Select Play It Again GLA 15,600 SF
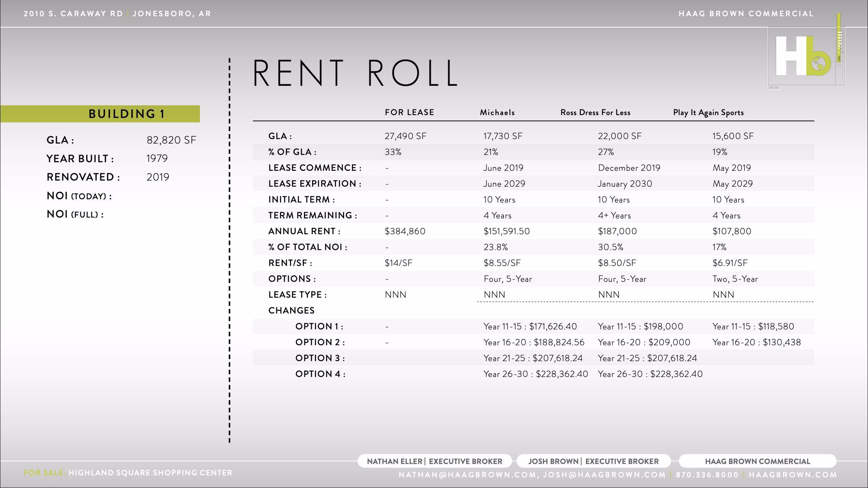This screenshot has height=488, width=868. (733, 136)
